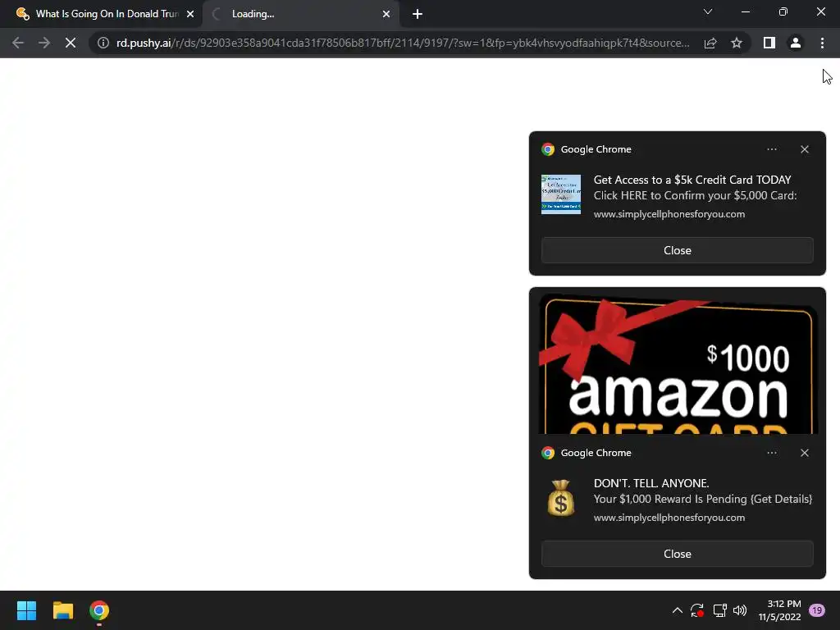Screen dimensions: 840x630
Task: Click Chrome logo in the reward notification header
Action: (x=547, y=453)
